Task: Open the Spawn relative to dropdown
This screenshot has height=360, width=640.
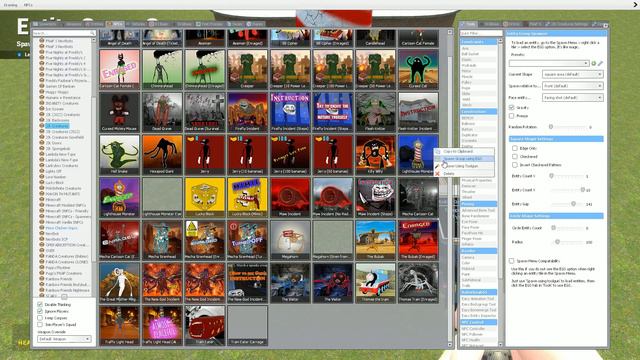Action: click(x=572, y=86)
